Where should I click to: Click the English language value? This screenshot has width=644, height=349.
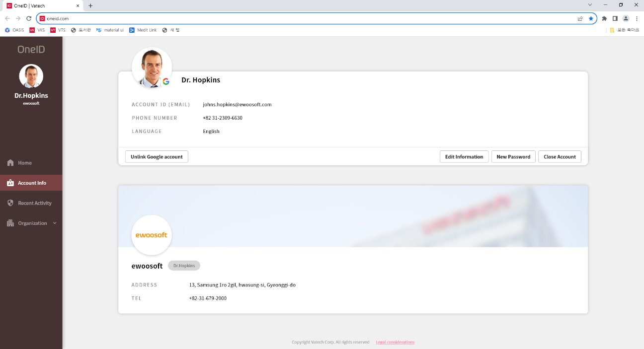tap(211, 132)
